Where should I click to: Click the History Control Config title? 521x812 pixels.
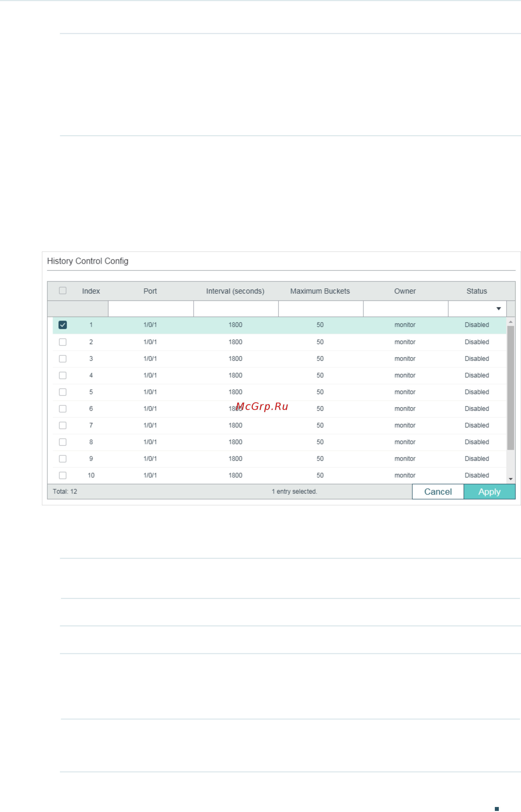pyautogui.click(x=88, y=261)
